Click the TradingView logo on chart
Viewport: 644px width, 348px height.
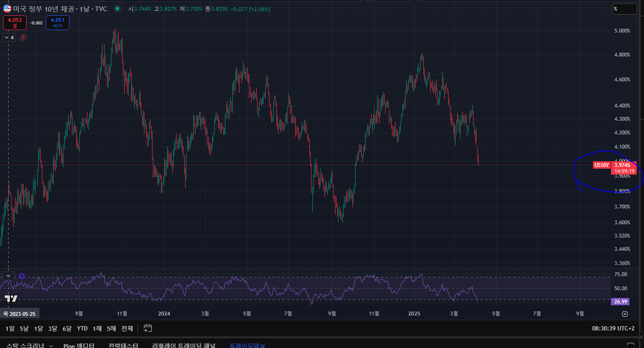(x=11, y=298)
